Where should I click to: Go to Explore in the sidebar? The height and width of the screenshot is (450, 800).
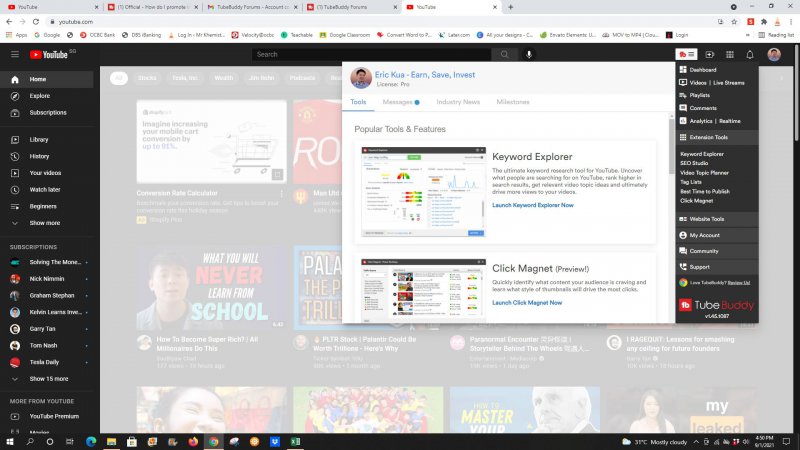[x=39, y=96]
